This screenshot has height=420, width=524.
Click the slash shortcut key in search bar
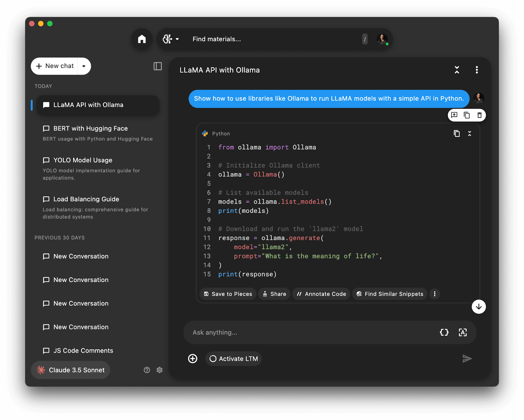[365, 39]
